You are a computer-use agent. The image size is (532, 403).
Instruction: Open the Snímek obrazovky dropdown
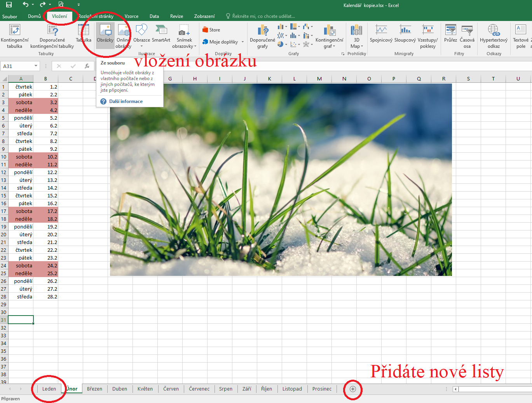coord(184,37)
